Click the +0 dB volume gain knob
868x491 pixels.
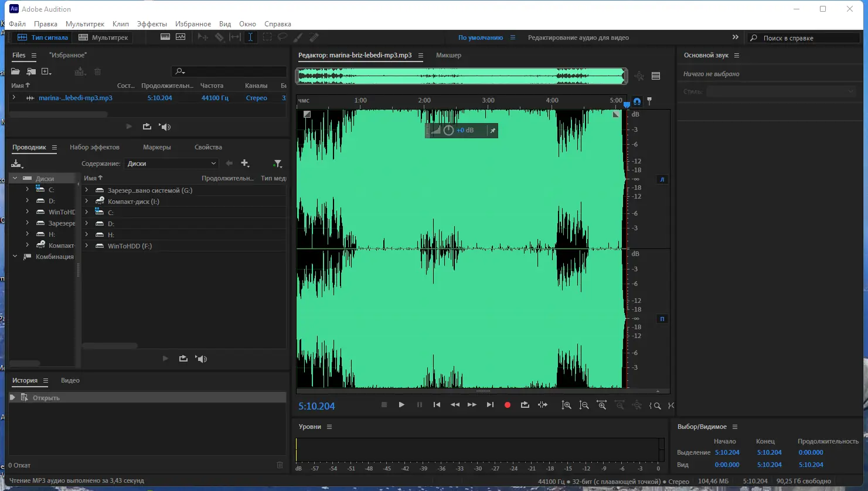[x=448, y=130]
